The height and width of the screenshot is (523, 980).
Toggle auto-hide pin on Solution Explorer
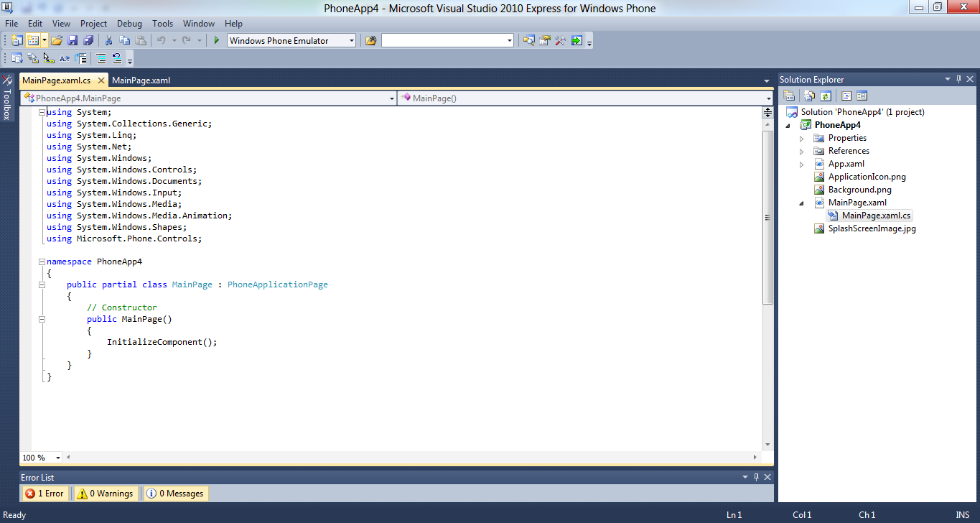click(957, 79)
